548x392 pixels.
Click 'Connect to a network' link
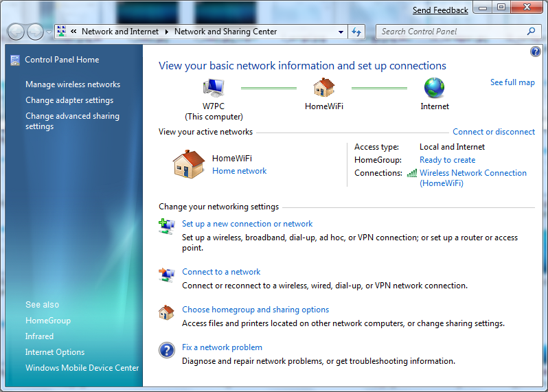221,272
